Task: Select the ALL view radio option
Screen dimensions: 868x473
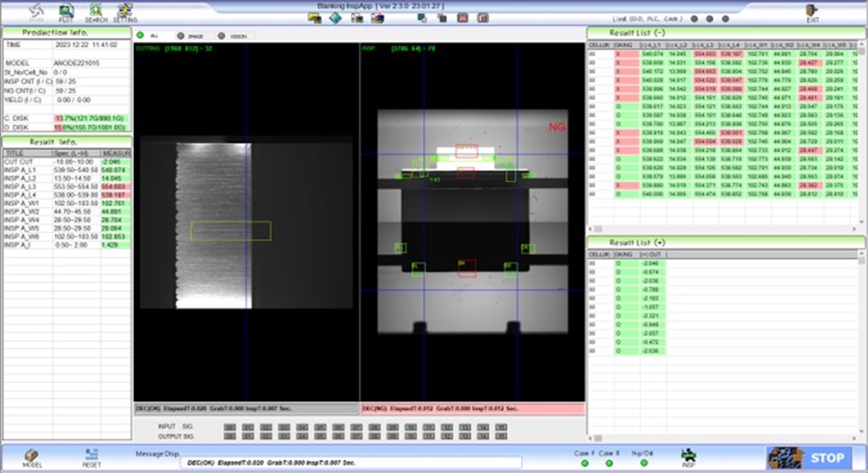Action: (140, 35)
